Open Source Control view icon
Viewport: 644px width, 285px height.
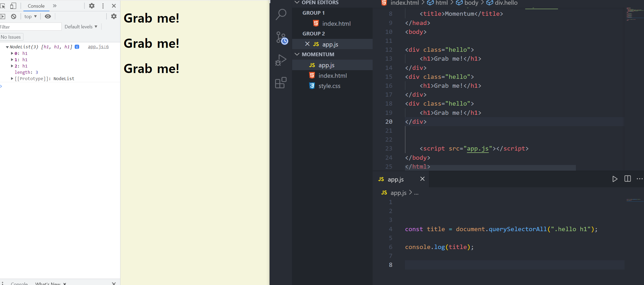(x=281, y=38)
